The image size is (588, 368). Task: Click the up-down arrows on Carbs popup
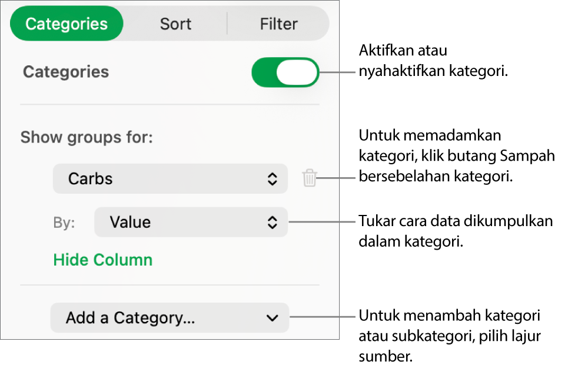(272, 179)
